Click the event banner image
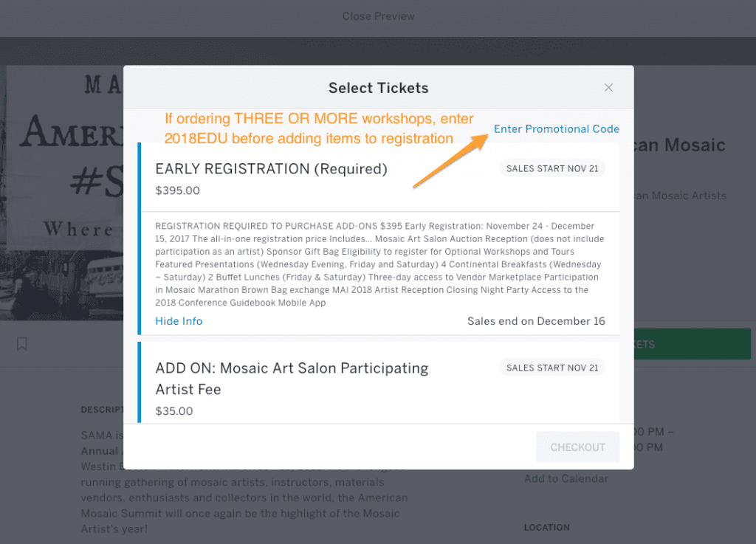 pyautogui.click(x=62, y=193)
